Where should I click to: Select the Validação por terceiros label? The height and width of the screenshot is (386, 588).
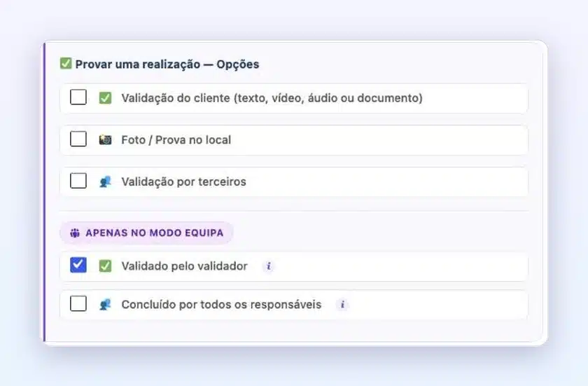tap(183, 181)
